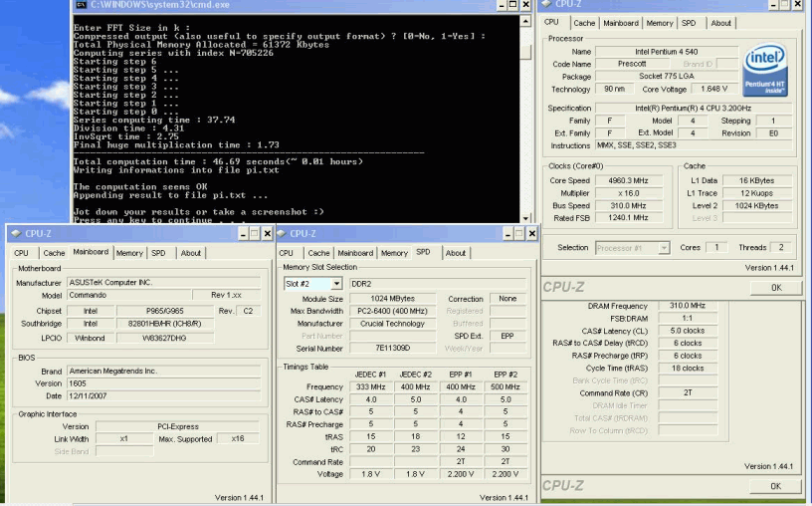Image resolution: width=812 pixels, height=506 pixels.
Task: Click the Instructions field MMX, SSE, SSE2, SSE3
Action: point(694,145)
